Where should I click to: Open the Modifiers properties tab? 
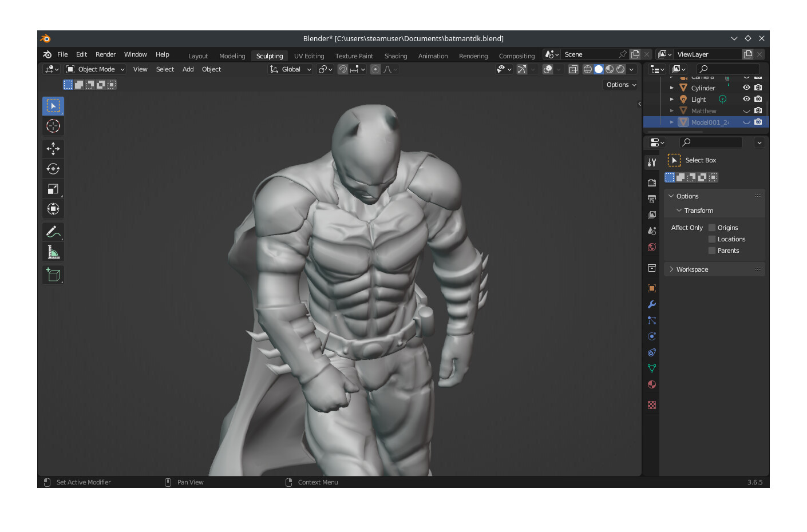(651, 304)
